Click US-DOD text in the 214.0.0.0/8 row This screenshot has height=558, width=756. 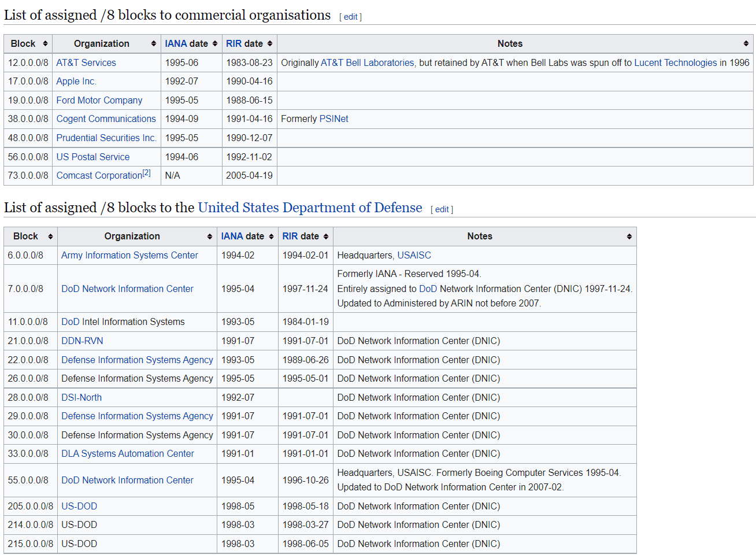click(x=79, y=525)
